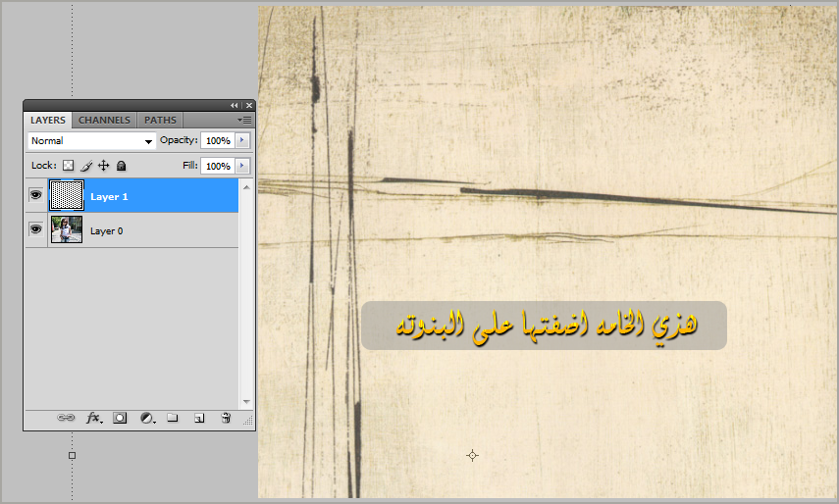Image resolution: width=839 pixels, height=504 pixels.
Task: Switch to the Channels tab
Action: 104,121
